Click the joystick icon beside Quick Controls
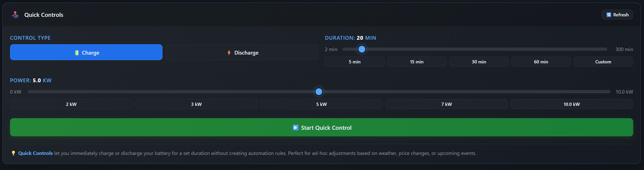 coord(15,15)
